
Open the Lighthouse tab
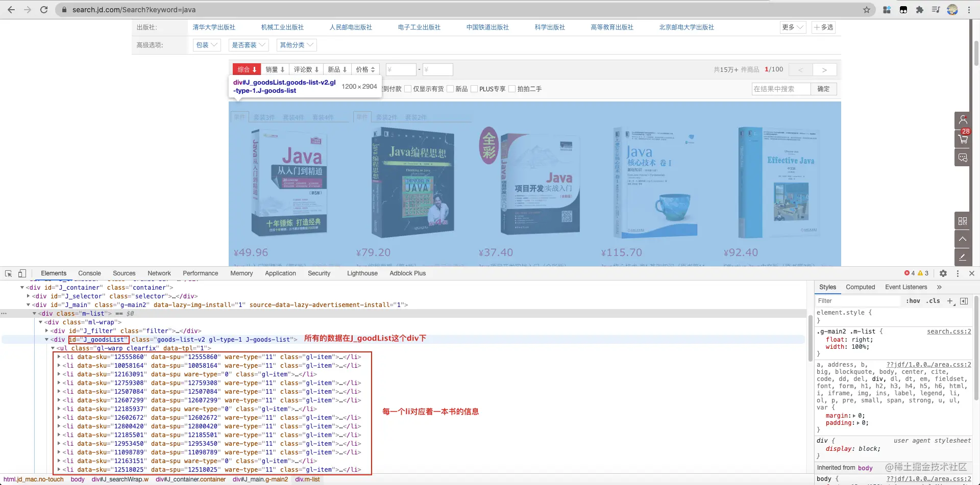tap(362, 273)
